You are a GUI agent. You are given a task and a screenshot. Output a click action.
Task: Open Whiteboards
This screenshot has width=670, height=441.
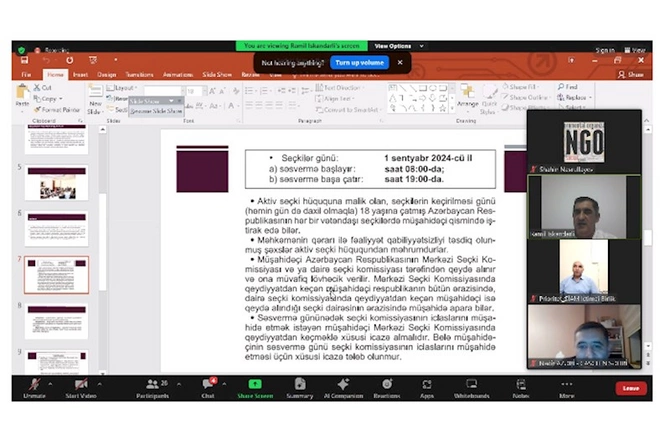coord(472,388)
